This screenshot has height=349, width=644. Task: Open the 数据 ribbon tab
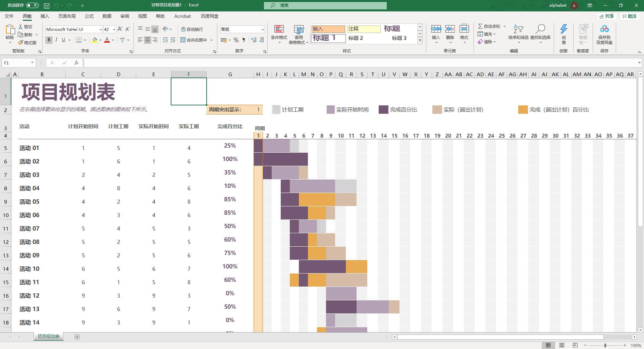(x=107, y=16)
